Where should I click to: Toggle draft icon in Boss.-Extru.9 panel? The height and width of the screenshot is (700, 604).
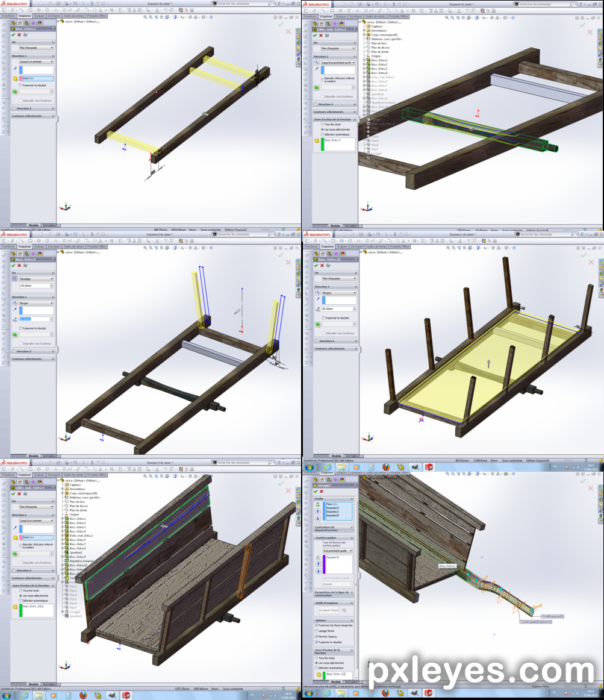click(14, 334)
